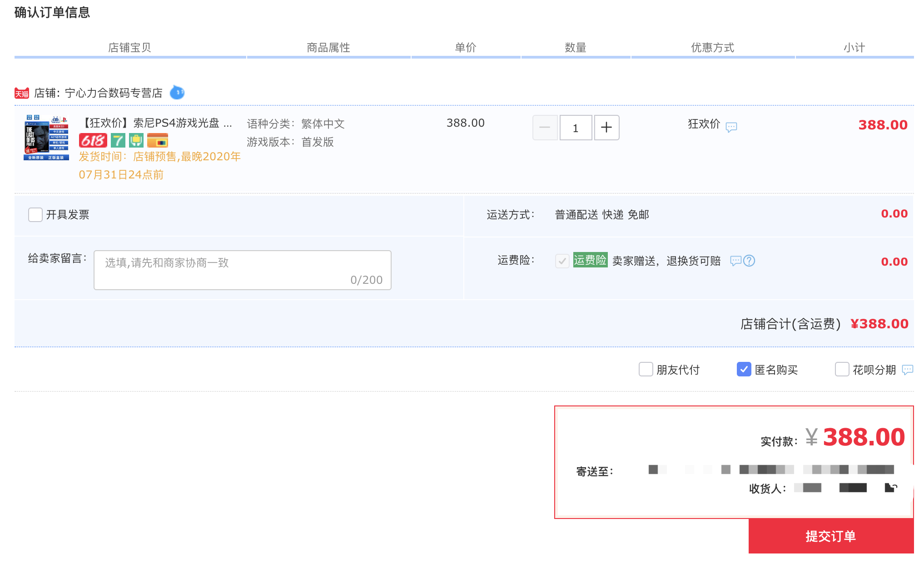Enable the 花呗分期 checkbox

click(x=842, y=369)
